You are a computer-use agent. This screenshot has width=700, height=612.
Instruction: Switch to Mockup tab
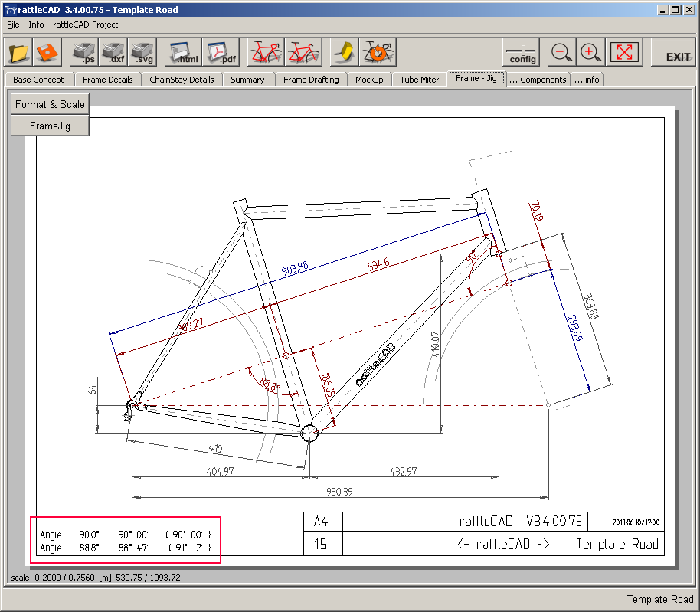coord(369,80)
